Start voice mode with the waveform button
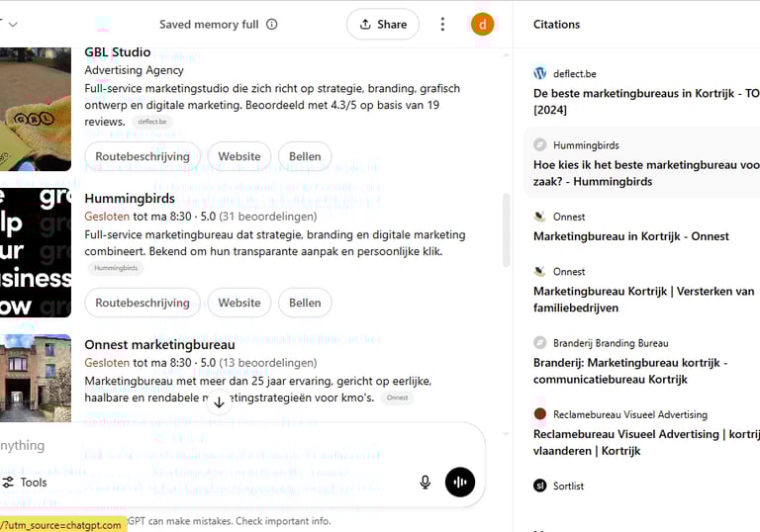 click(460, 483)
